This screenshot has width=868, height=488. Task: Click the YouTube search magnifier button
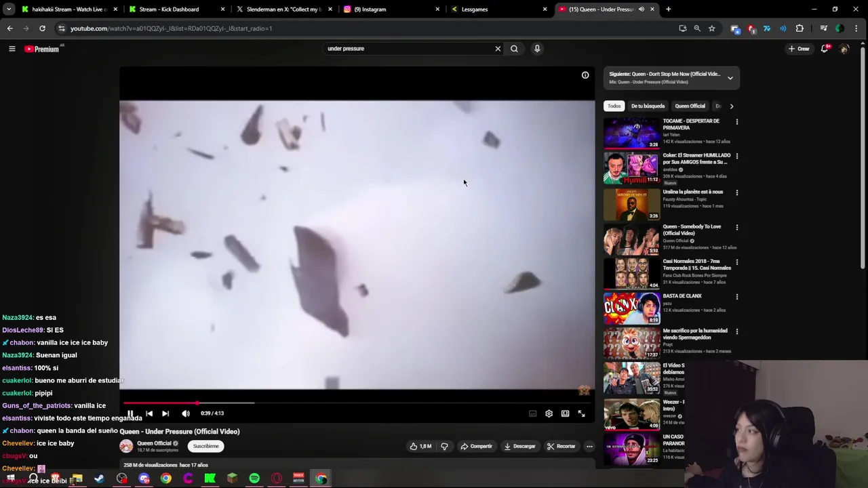pyautogui.click(x=514, y=49)
